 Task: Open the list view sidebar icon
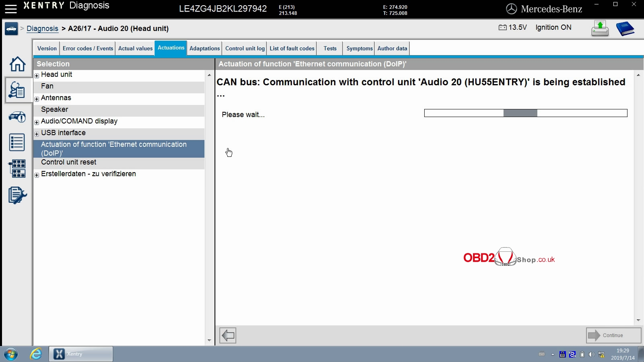[x=17, y=142]
